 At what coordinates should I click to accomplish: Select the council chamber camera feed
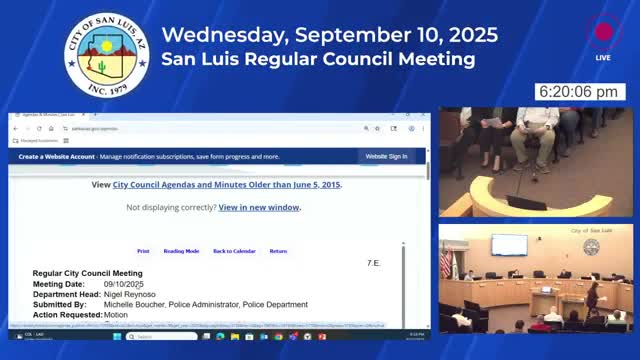536,279
